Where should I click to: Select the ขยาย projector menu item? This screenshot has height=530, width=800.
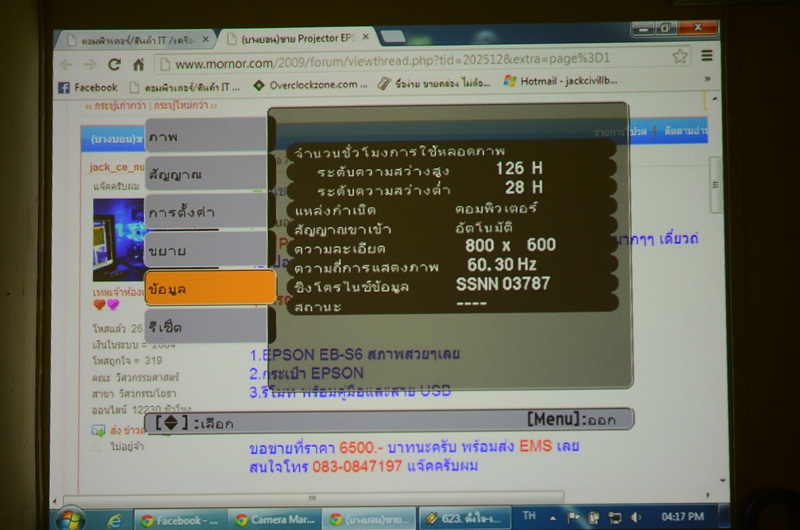click(206, 250)
